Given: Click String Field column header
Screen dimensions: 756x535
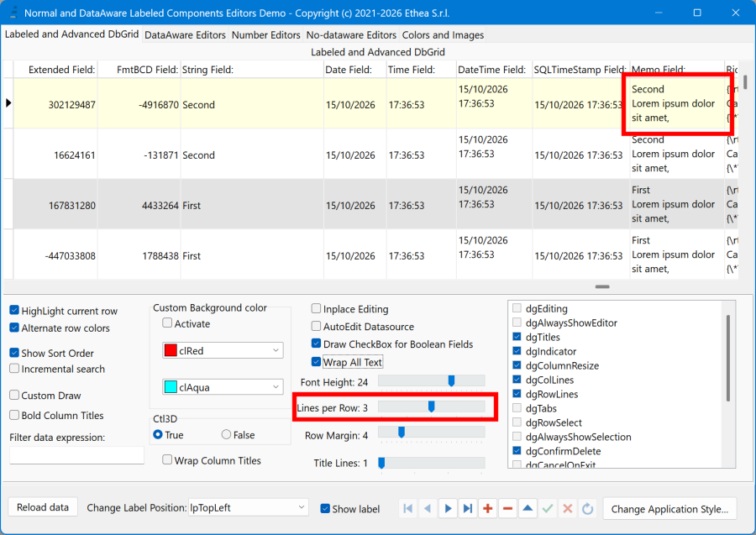Looking at the screenshot, I should 252,70.
